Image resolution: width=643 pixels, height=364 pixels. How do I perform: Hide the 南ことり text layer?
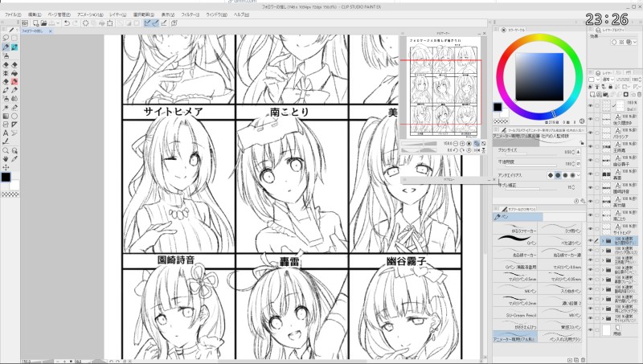pyautogui.click(x=591, y=215)
